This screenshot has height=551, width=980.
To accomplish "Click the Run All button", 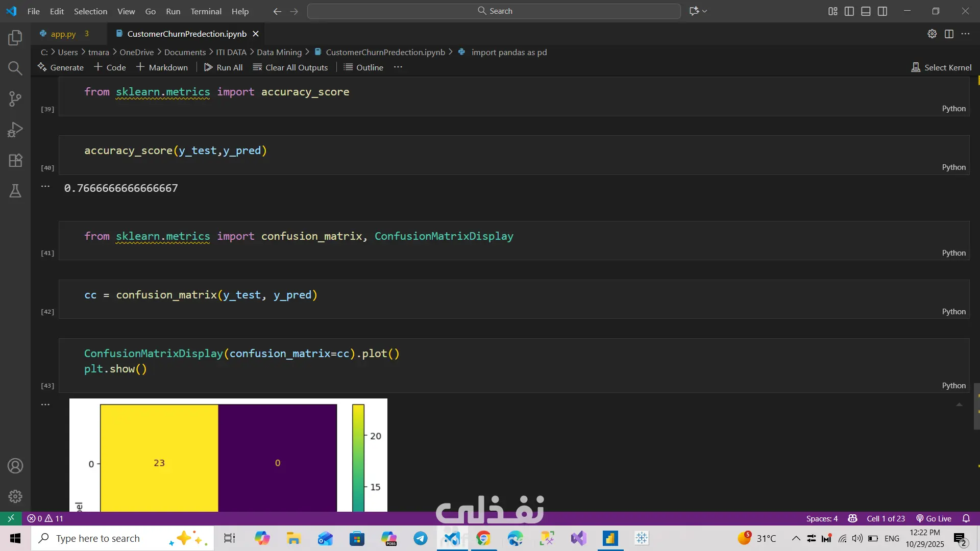I will [224, 67].
